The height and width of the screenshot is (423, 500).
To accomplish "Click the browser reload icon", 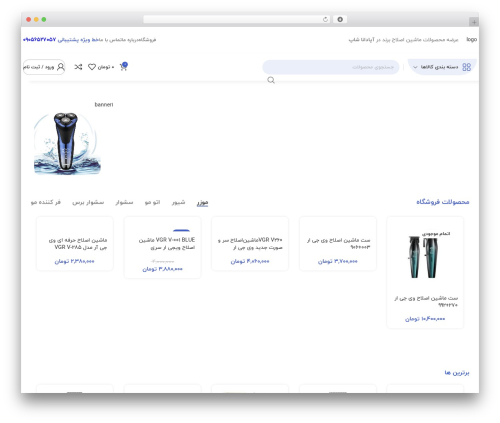I will click(x=325, y=19).
